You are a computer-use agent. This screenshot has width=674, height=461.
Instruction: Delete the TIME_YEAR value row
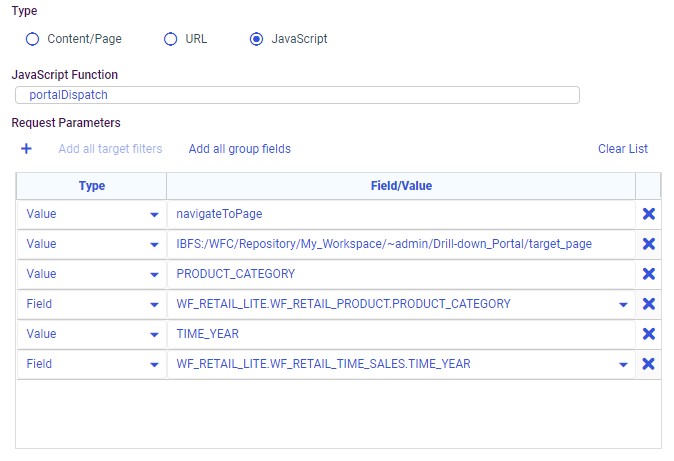tap(649, 334)
